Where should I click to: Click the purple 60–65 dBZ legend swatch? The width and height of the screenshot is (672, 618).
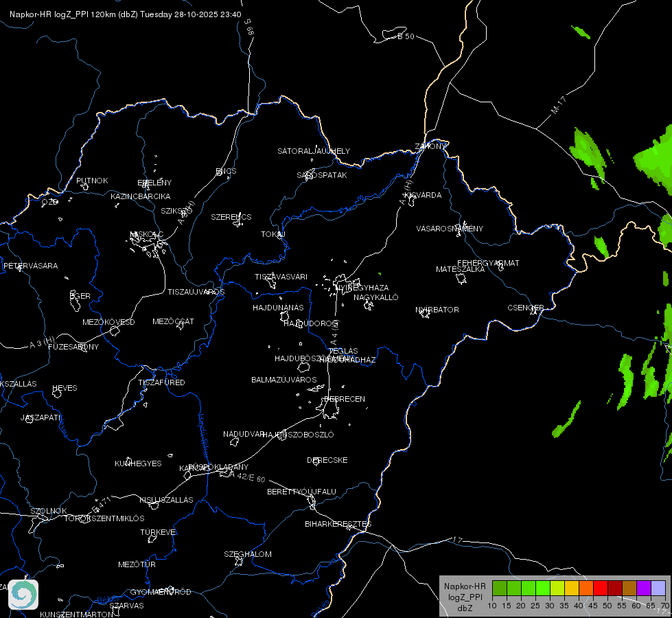point(644,588)
